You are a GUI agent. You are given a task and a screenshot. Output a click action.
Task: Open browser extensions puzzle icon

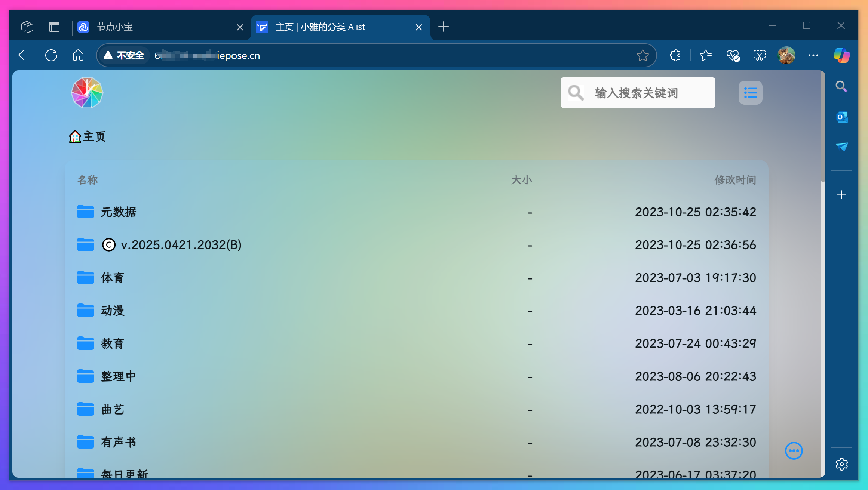675,56
